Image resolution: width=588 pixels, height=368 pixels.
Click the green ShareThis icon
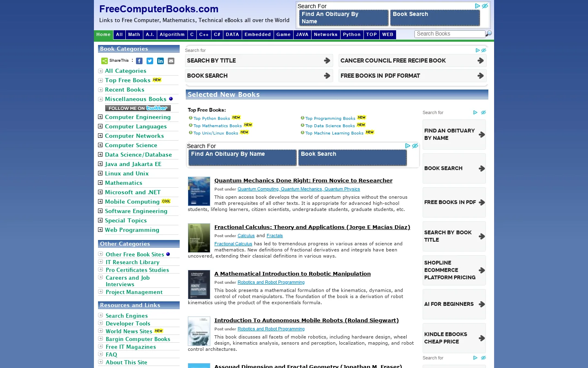105,61
